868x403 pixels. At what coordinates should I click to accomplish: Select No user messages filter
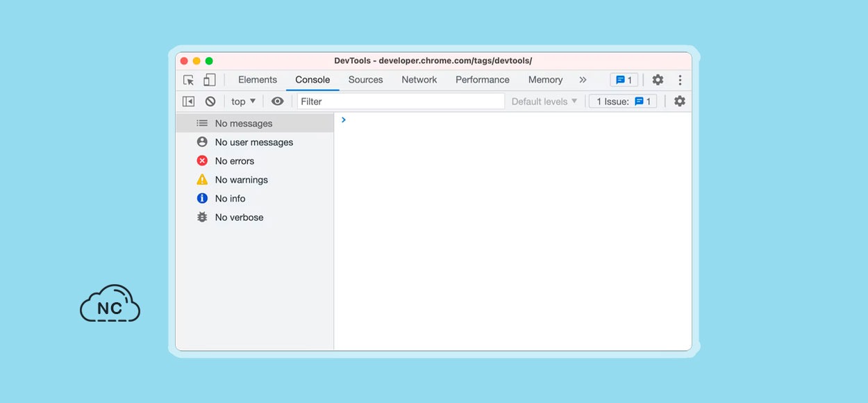255,142
